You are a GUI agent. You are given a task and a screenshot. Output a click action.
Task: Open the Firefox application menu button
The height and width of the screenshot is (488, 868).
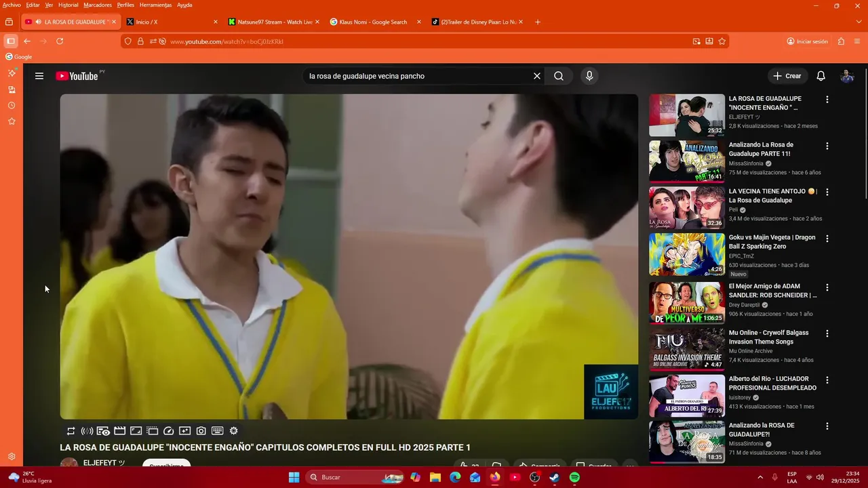[x=858, y=41]
